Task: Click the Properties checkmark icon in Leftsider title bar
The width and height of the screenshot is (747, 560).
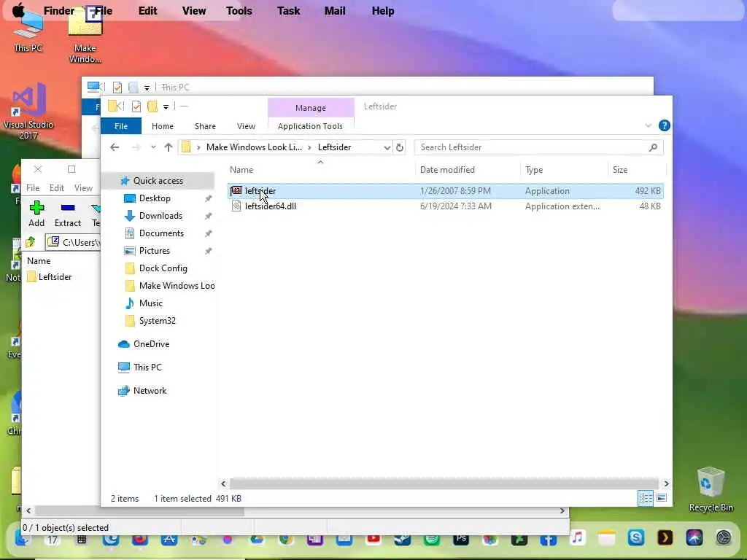Action: 136,106
